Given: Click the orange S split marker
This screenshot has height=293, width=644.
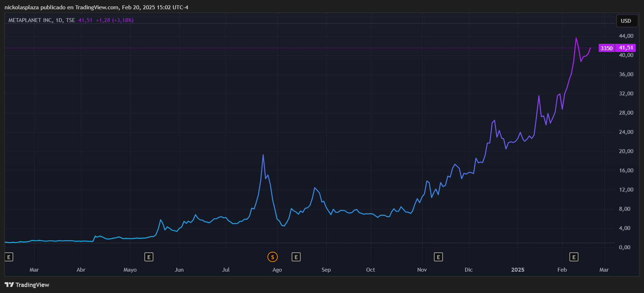Looking at the screenshot, I should 272,257.
